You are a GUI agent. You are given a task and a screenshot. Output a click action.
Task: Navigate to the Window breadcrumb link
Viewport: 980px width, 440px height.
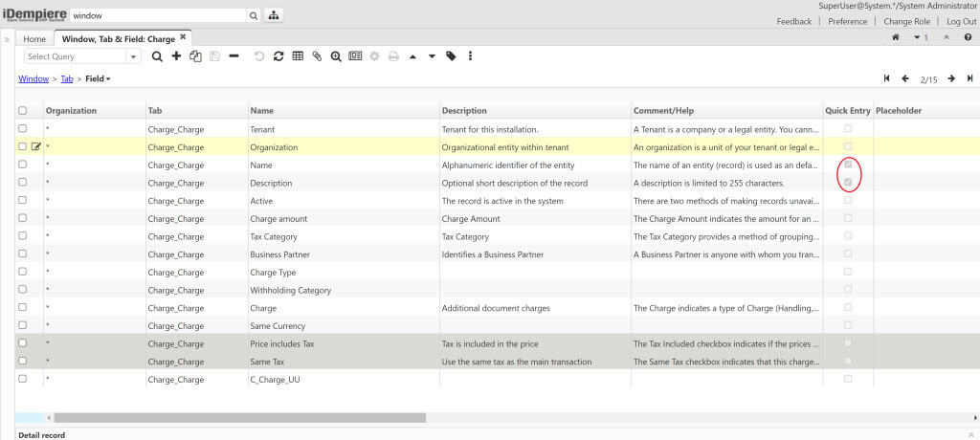pos(33,78)
